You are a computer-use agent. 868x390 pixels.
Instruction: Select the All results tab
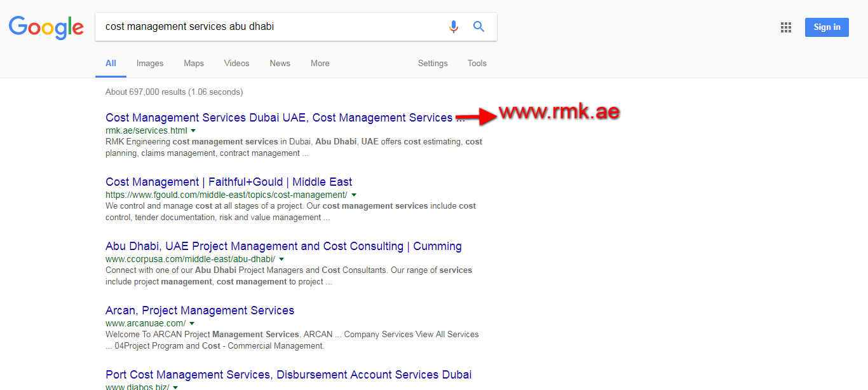point(111,64)
